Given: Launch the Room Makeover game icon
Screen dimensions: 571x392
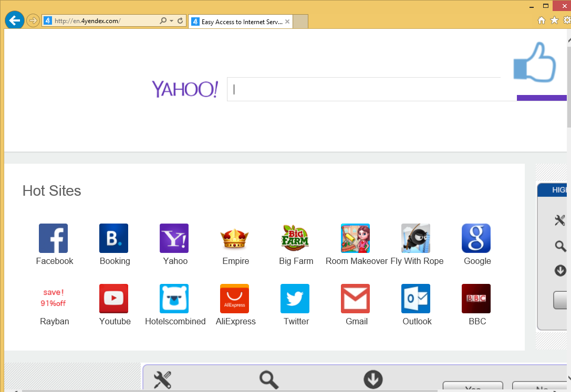Looking at the screenshot, I should coord(356,238).
